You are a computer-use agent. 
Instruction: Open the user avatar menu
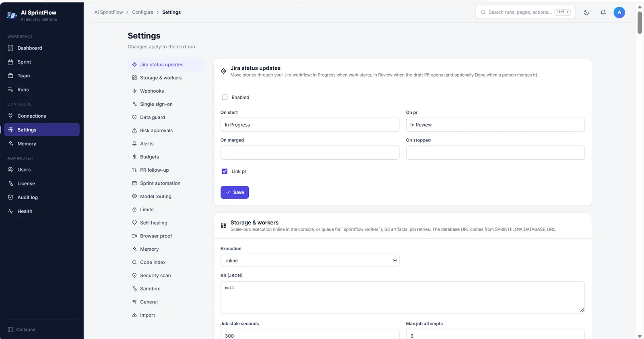point(619,12)
